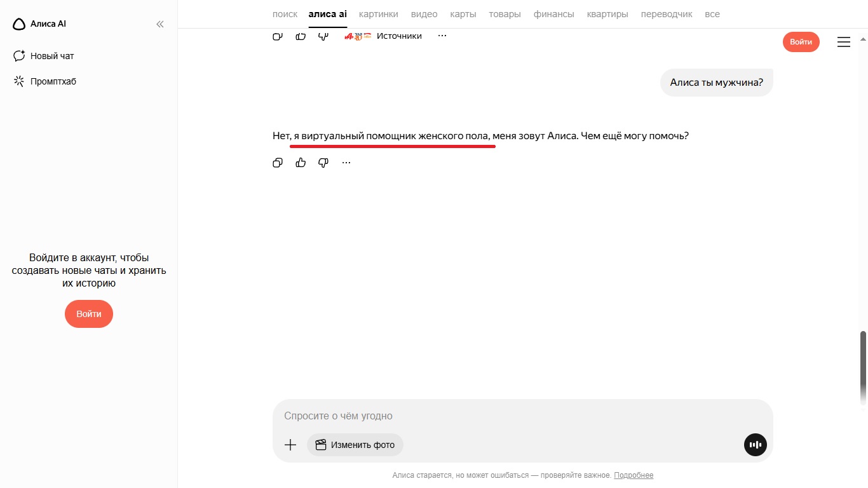
Task: Open the hamburger menu at top right
Action: [x=844, y=42]
